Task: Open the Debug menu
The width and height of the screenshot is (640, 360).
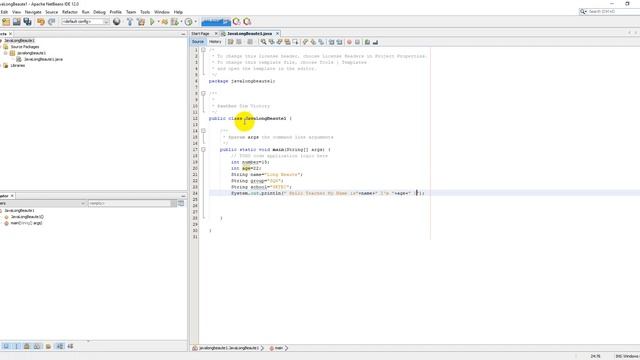Action: click(x=99, y=12)
